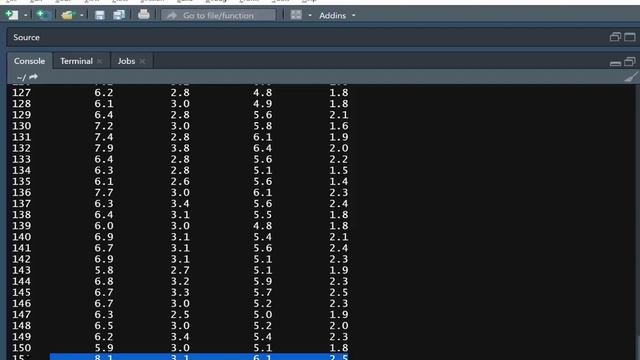The height and width of the screenshot is (360, 640).
Task: Click the View current working directory arrow
Action: [x=33, y=77]
